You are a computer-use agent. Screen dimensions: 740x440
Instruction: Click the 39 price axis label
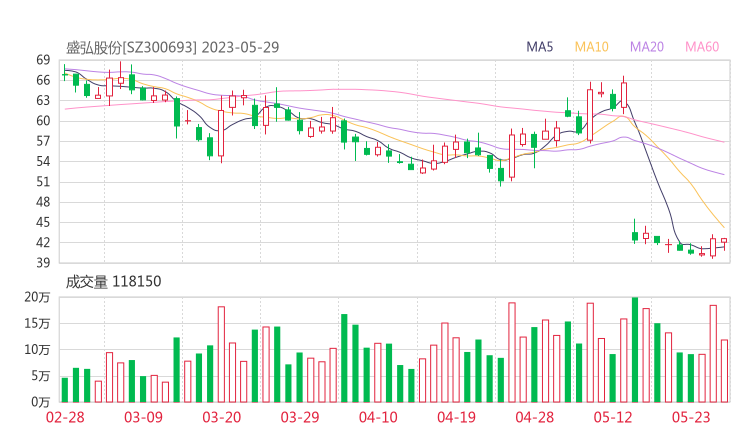tap(43, 262)
